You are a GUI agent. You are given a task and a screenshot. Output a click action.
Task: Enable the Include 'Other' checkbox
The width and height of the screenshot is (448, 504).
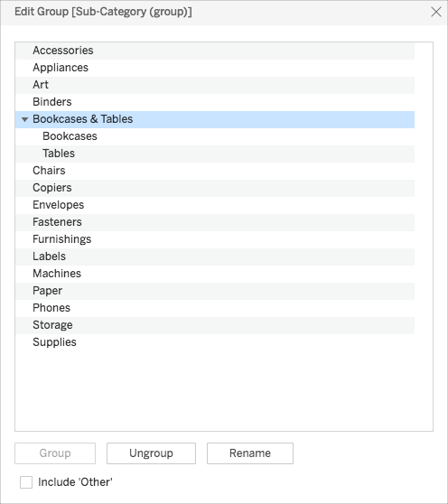(x=26, y=482)
